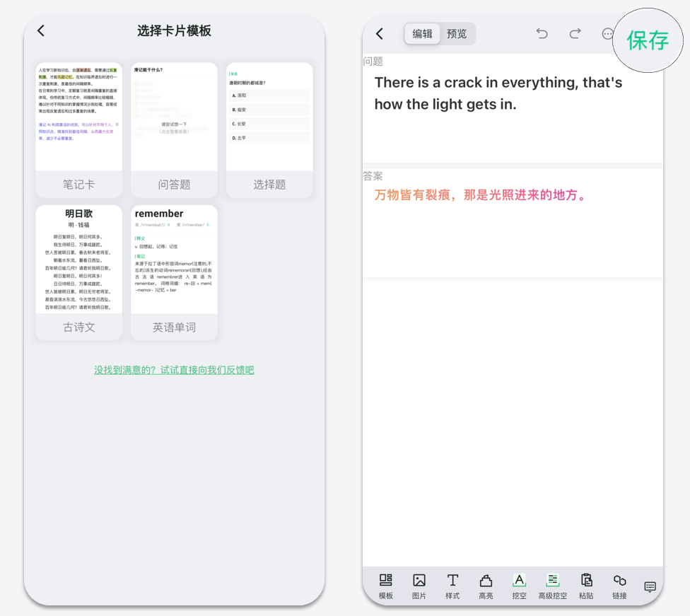Switch to the 编辑 edit tab
690x616 pixels.
click(422, 33)
